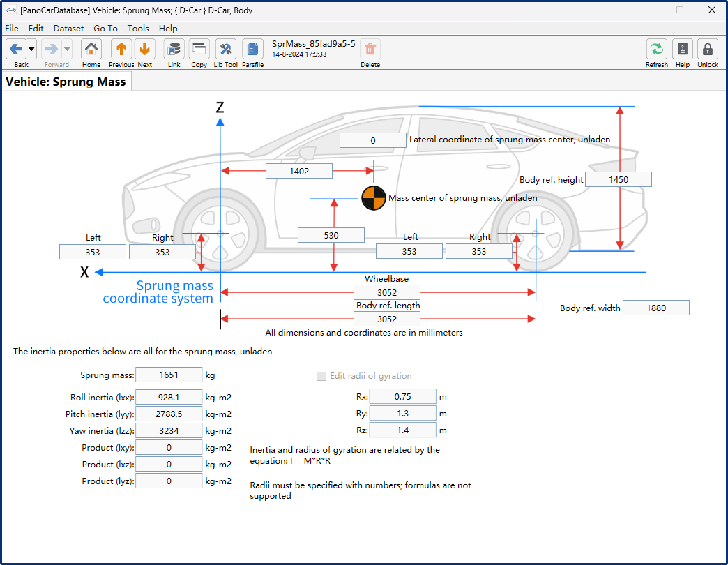
Task: Click the Pitch inertia (Iyy) field 2788.5
Action: (169, 414)
